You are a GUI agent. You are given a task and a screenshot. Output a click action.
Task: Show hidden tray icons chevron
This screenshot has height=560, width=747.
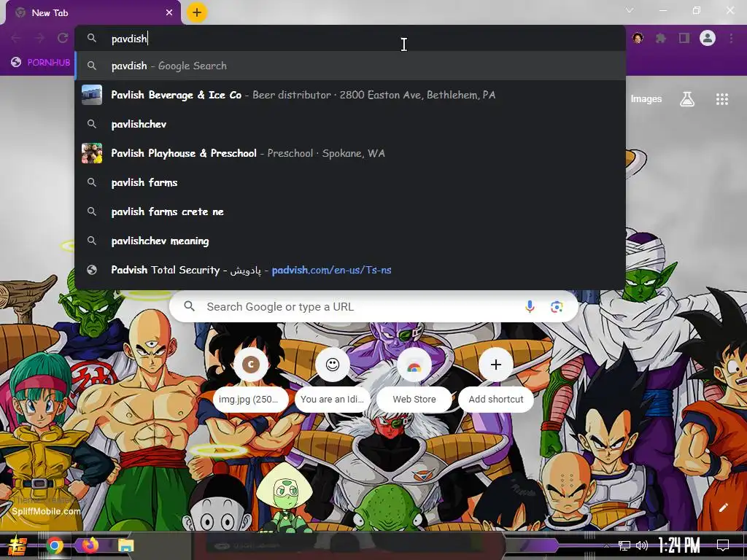click(606, 545)
